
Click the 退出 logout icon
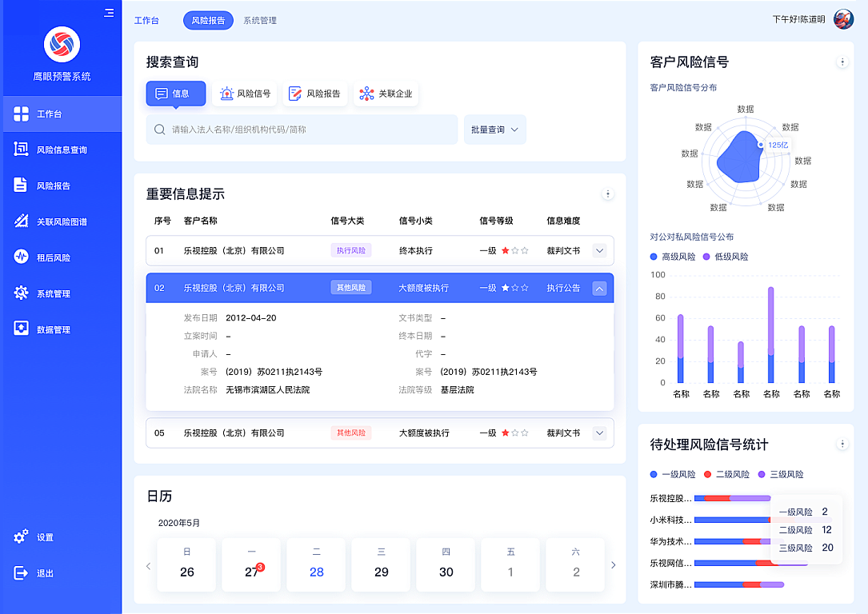point(22,573)
